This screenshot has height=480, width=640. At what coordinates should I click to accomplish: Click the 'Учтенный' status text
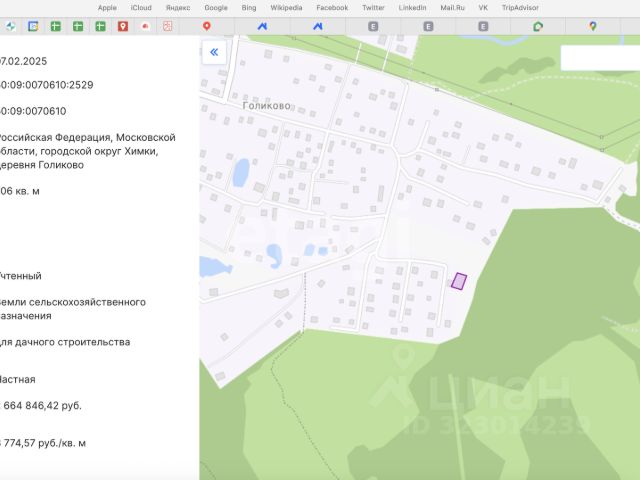coord(20,276)
